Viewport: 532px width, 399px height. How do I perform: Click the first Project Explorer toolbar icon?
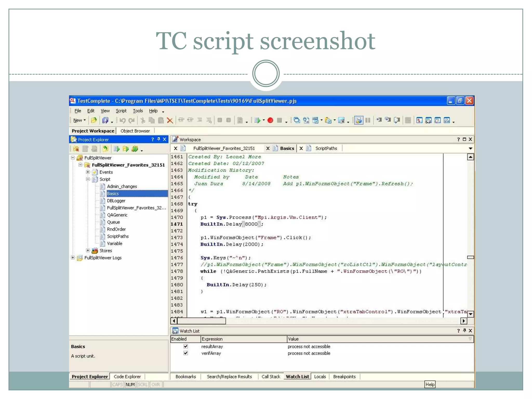coord(76,149)
